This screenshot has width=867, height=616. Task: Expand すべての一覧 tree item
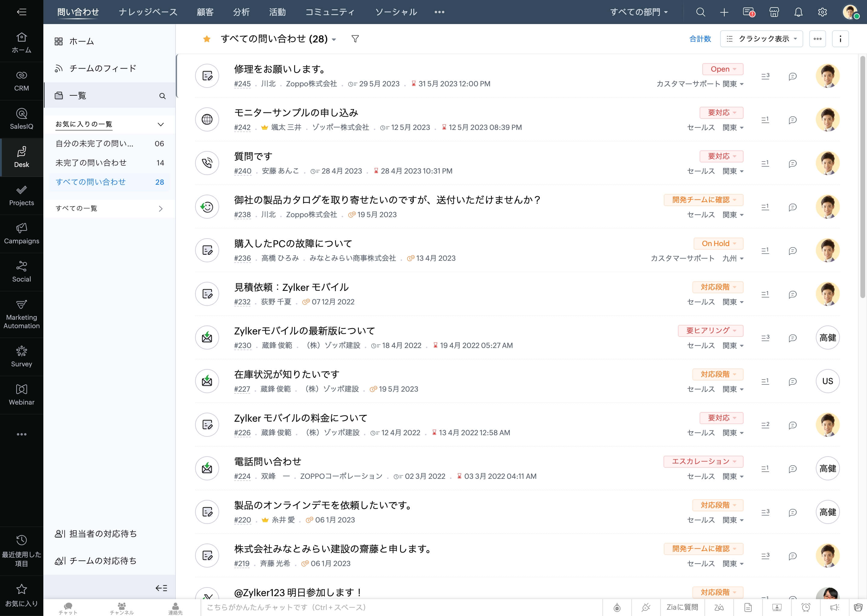(161, 209)
